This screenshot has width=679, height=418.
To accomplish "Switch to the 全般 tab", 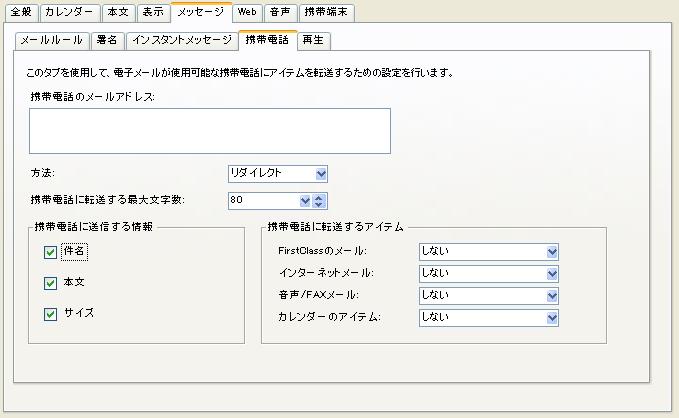I will tap(21, 12).
